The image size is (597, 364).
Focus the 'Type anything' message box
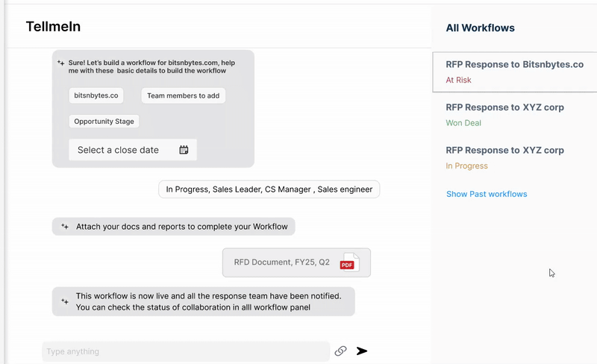point(186,351)
